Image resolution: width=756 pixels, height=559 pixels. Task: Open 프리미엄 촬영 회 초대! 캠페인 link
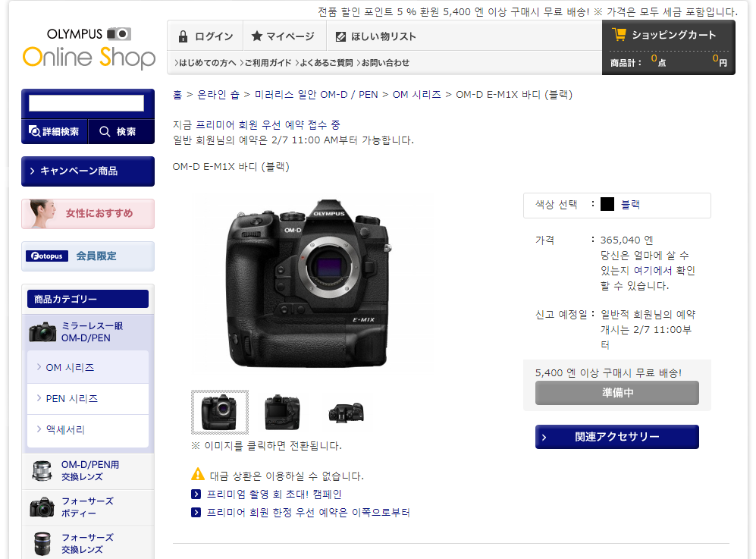(274, 495)
